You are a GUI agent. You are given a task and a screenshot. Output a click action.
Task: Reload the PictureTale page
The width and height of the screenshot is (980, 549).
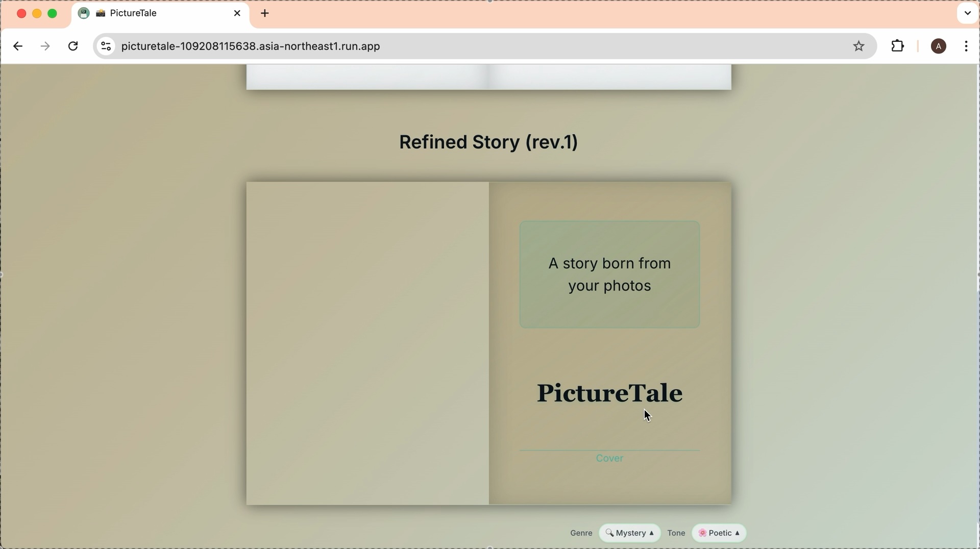[73, 46]
